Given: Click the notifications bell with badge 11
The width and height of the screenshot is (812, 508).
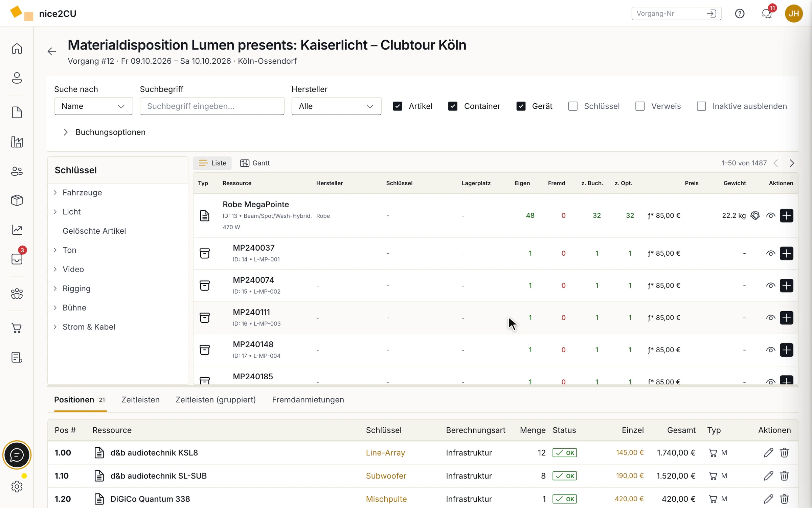Looking at the screenshot, I should [x=767, y=14].
